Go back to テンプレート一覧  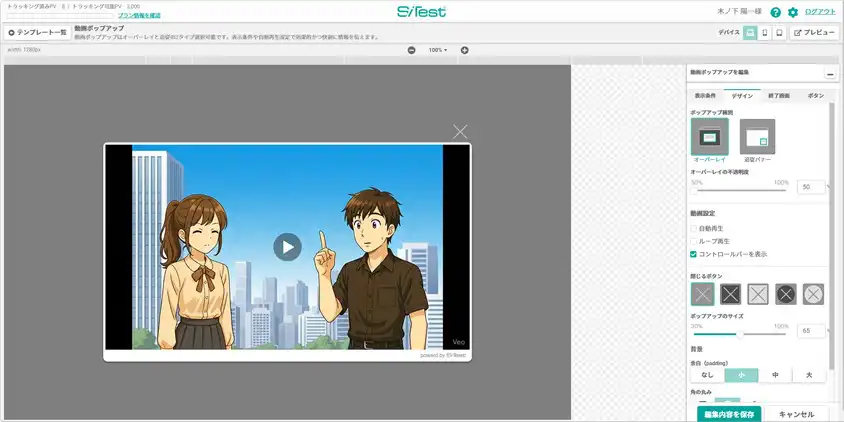pyautogui.click(x=37, y=33)
